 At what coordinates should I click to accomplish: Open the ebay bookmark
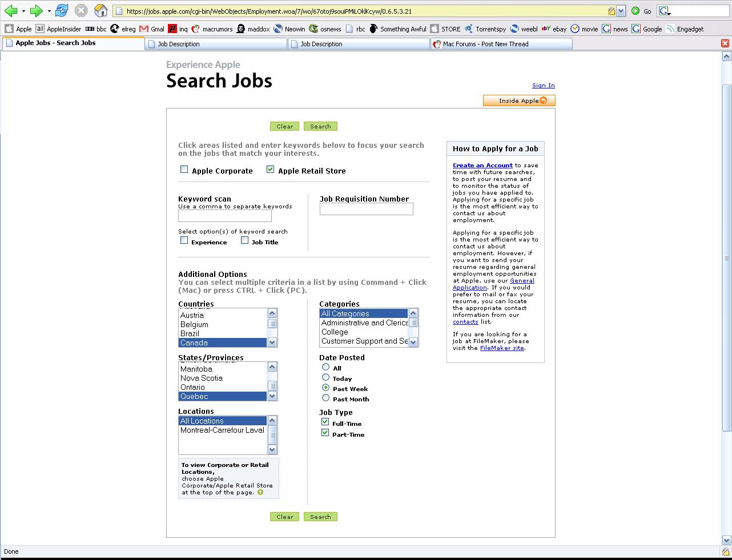coord(554,29)
